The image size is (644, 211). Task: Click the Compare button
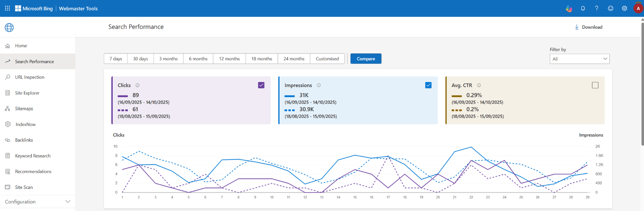point(366,59)
